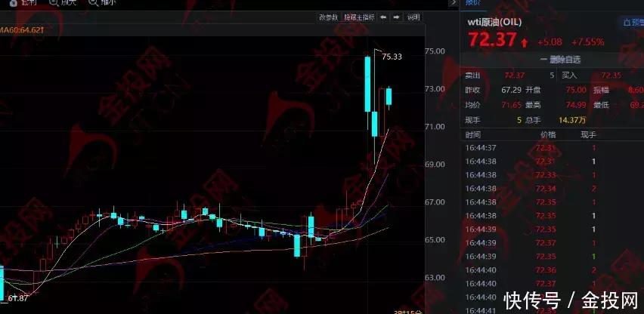Viewport: 644px width, 314px height.
Task: Click the MA60:64.621 indicator label
Action: [x=23, y=30]
